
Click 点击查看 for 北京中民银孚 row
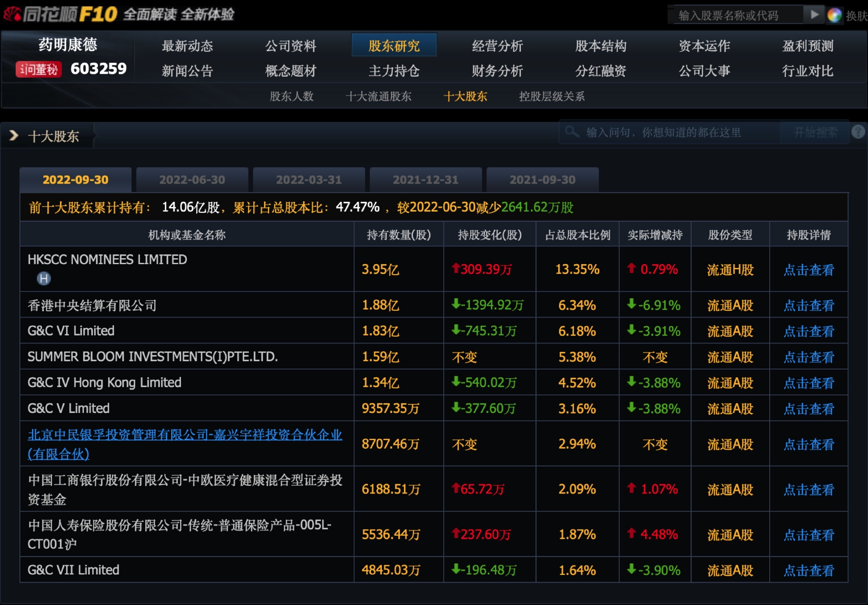coord(809,444)
